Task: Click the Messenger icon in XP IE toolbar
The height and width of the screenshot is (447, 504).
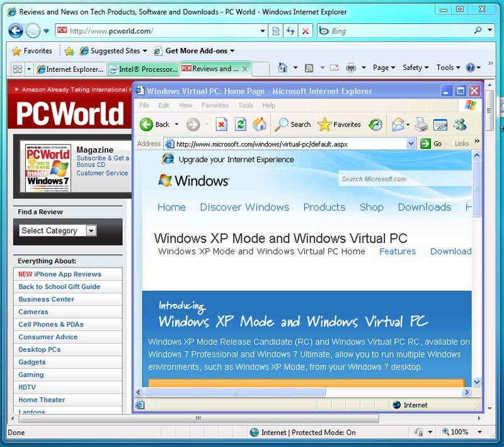Action: click(x=460, y=124)
